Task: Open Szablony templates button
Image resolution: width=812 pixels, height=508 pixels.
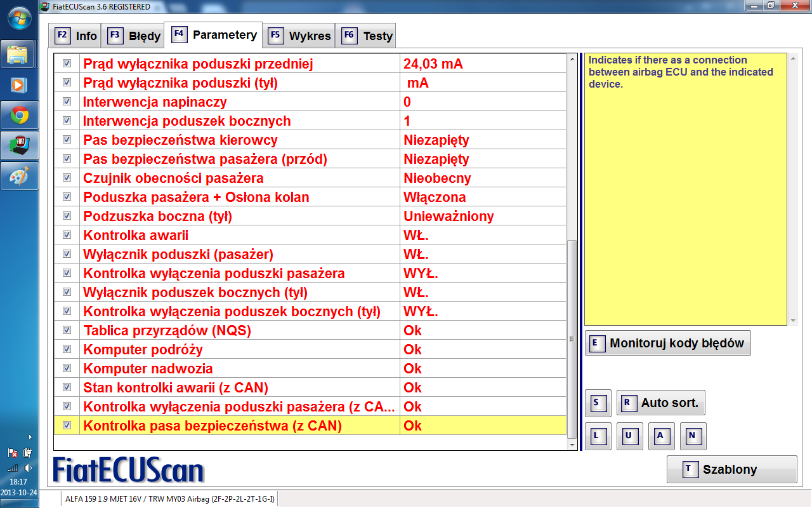Action: coord(731,470)
